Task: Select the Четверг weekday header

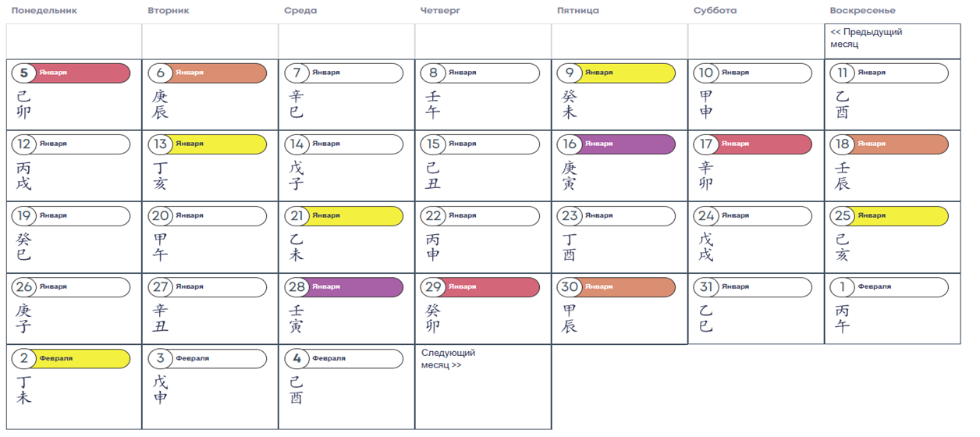Action: pos(442,11)
